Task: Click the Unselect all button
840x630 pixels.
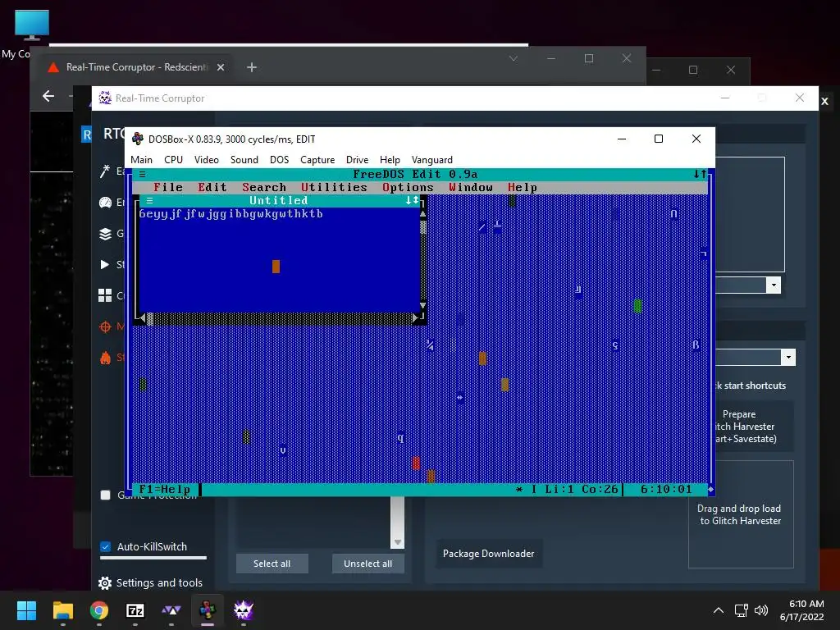Action: click(368, 564)
